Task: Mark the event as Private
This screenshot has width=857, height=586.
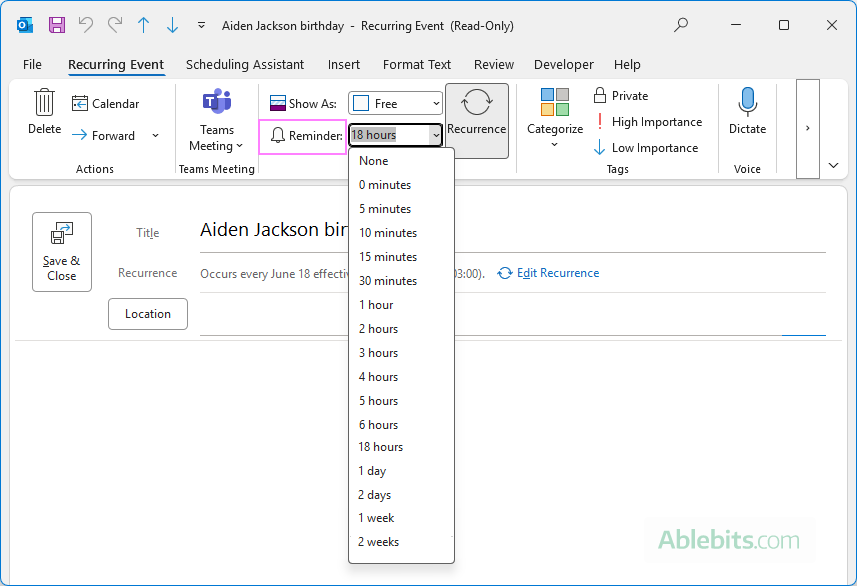Action: (x=621, y=96)
